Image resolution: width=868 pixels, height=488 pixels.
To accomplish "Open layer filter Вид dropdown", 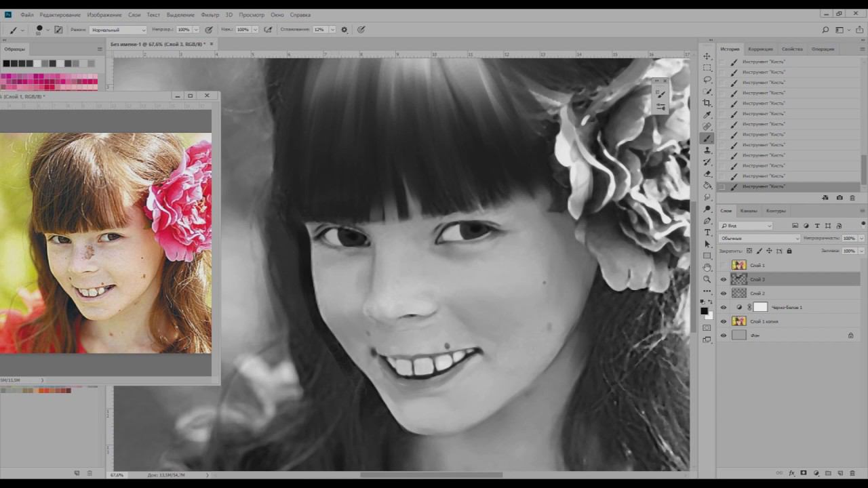I will (746, 226).
